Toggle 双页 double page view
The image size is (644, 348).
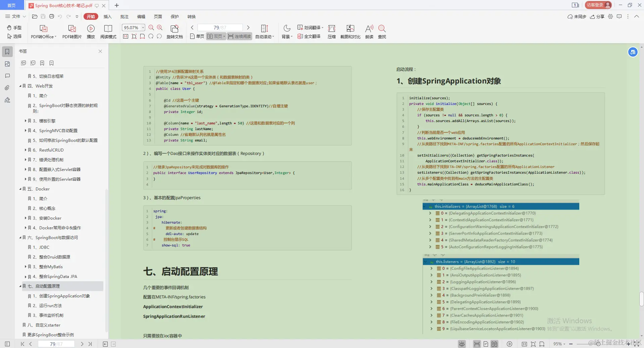[x=216, y=36]
